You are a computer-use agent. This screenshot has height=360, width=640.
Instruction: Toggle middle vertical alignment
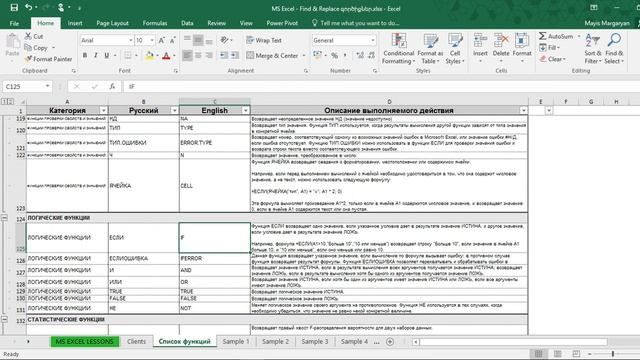point(198,40)
